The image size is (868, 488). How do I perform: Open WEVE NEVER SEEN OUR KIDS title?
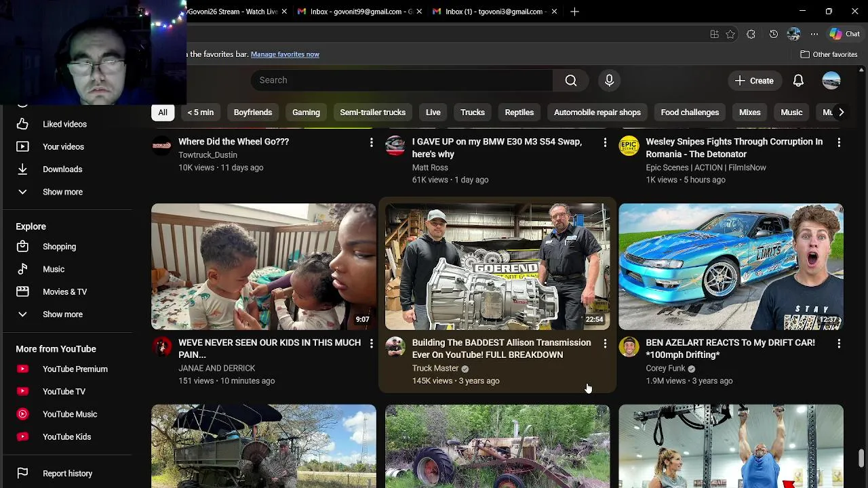(x=269, y=348)
